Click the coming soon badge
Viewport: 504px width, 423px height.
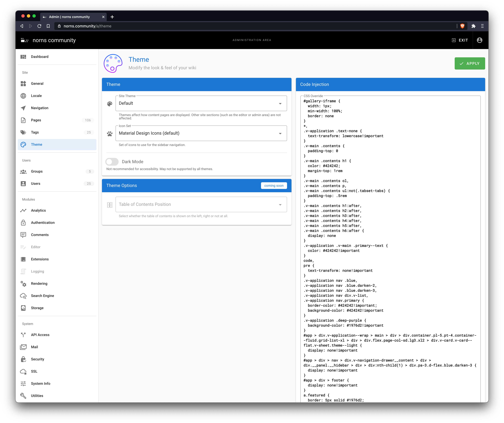coord(274,186)
